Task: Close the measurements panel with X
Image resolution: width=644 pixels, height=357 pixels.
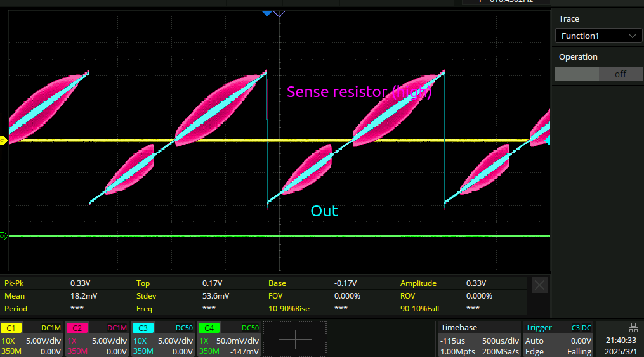Action: pos(539,285)
